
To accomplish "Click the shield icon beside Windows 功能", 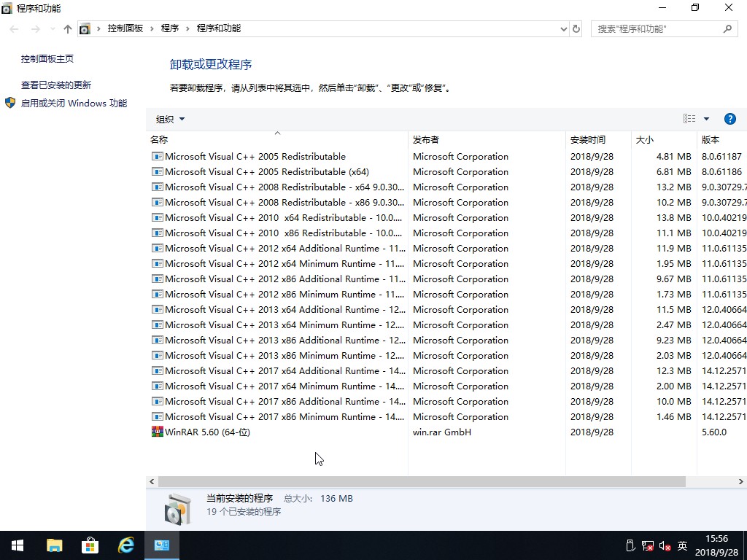I will pyautogui.click(x=10, y=103).
